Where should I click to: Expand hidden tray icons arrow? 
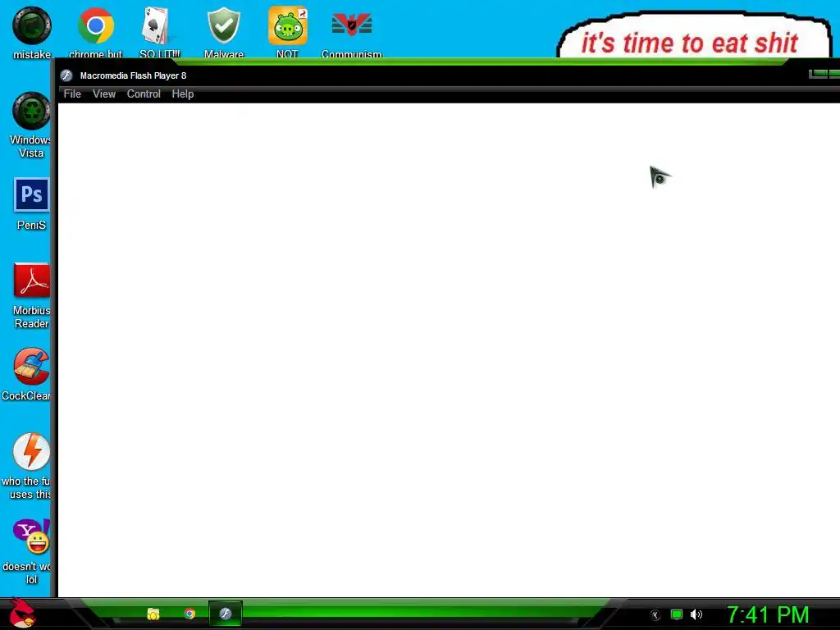[x=655, y=615]
